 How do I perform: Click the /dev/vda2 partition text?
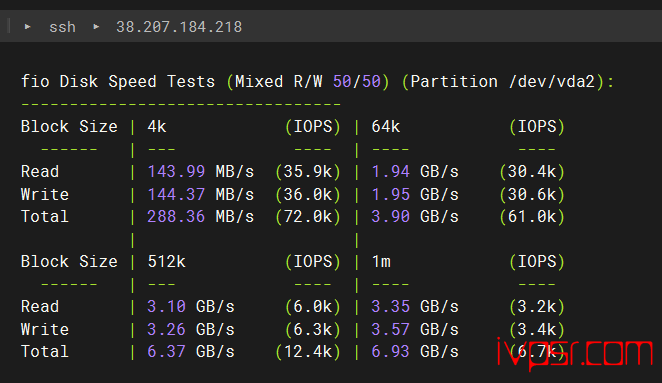(x=552, y=81)
